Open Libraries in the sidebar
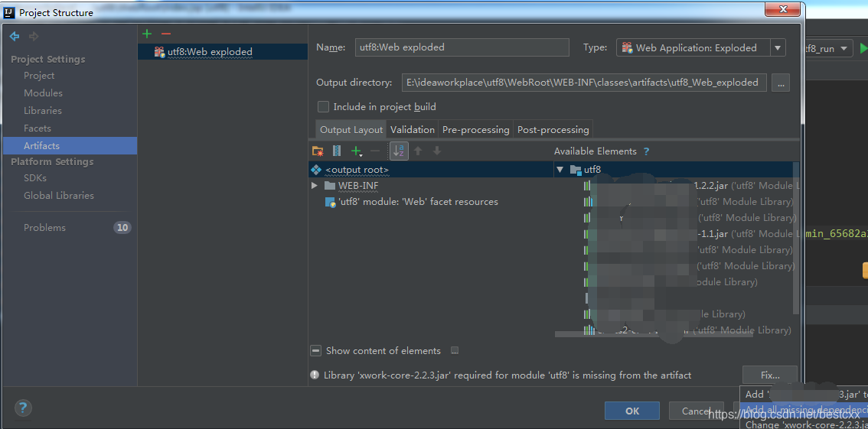This screenshot has width=868, height=429. [x=43, y=111]
